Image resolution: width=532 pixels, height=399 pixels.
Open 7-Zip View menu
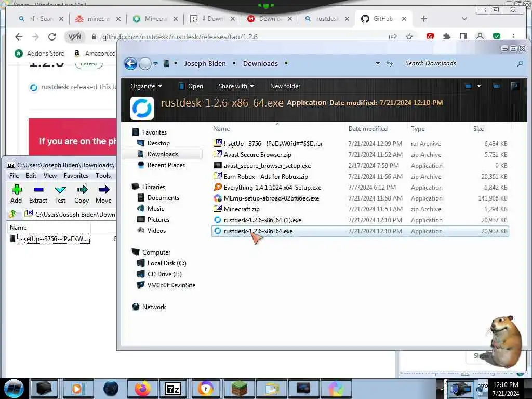(50, 176)
